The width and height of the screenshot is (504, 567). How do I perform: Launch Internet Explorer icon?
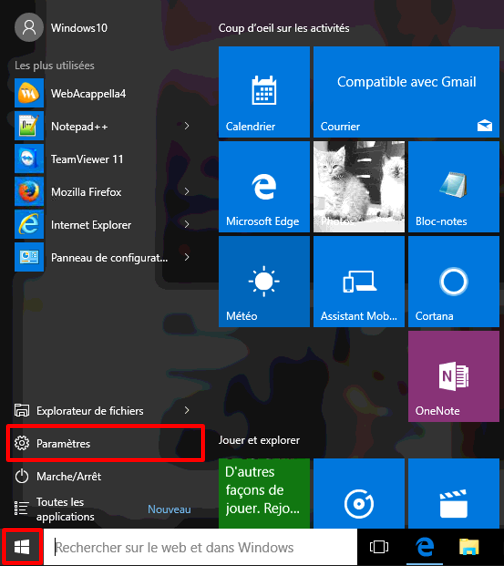pos(29,224)
